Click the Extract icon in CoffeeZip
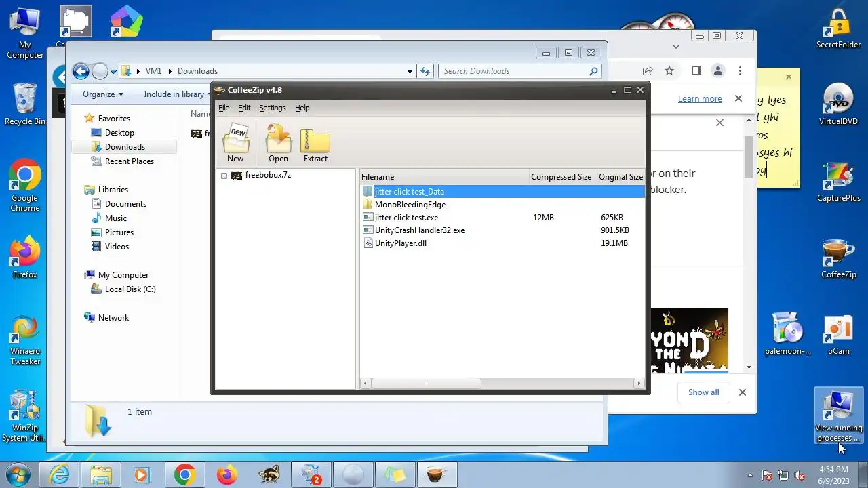 (315, 144)
